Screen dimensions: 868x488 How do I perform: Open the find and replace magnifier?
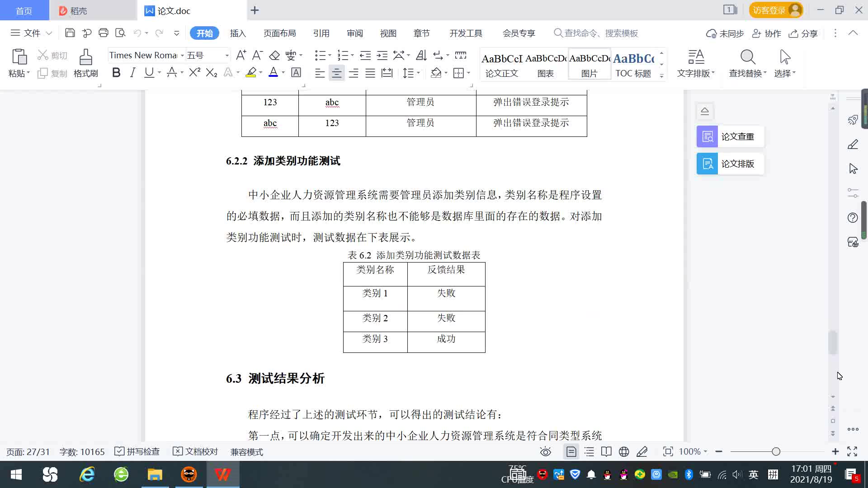[x=748, y=57]
